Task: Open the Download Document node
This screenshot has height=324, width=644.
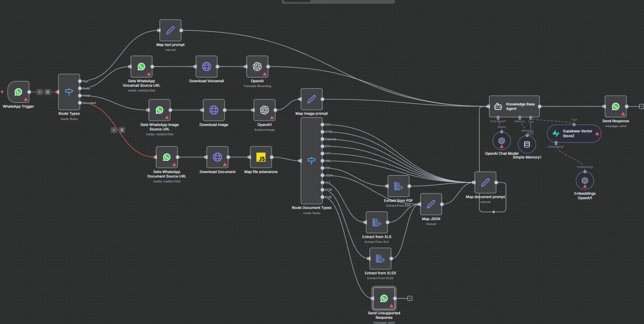Action: pyautogui.click(x=217, y=157)
